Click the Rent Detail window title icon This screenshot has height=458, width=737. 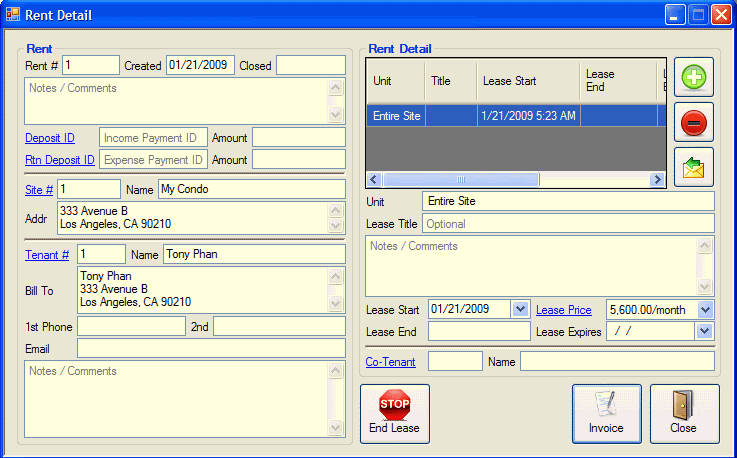tap(13, 15)
